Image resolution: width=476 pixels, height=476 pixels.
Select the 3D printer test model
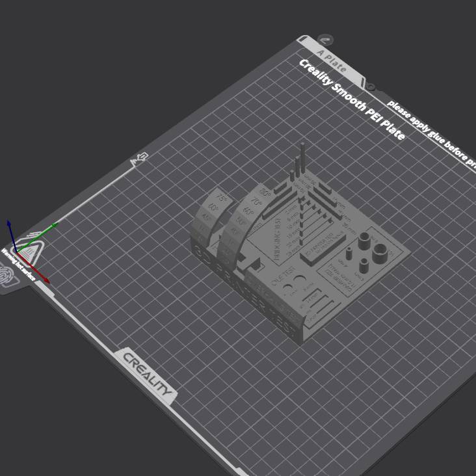tap(299, 260)
